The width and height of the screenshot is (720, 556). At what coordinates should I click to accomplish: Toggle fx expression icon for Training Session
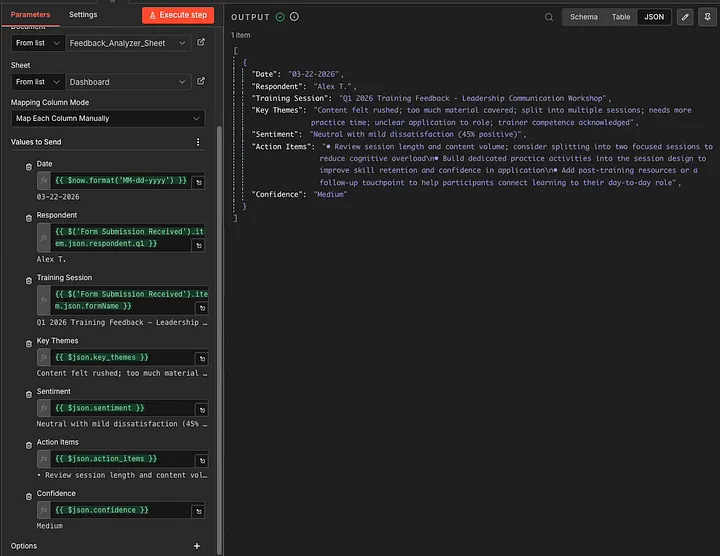[x=44, y=300]
